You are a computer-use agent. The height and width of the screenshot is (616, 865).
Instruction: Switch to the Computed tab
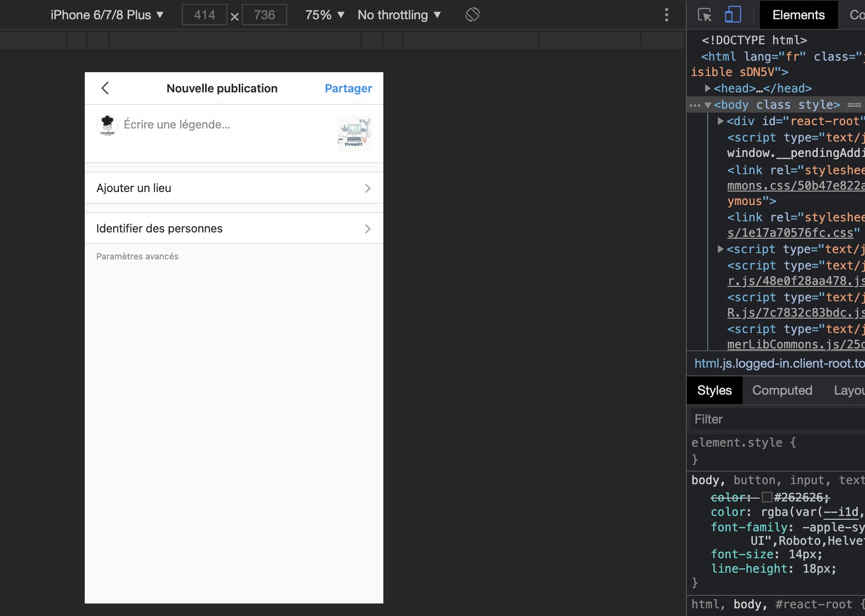click(782, 390)
